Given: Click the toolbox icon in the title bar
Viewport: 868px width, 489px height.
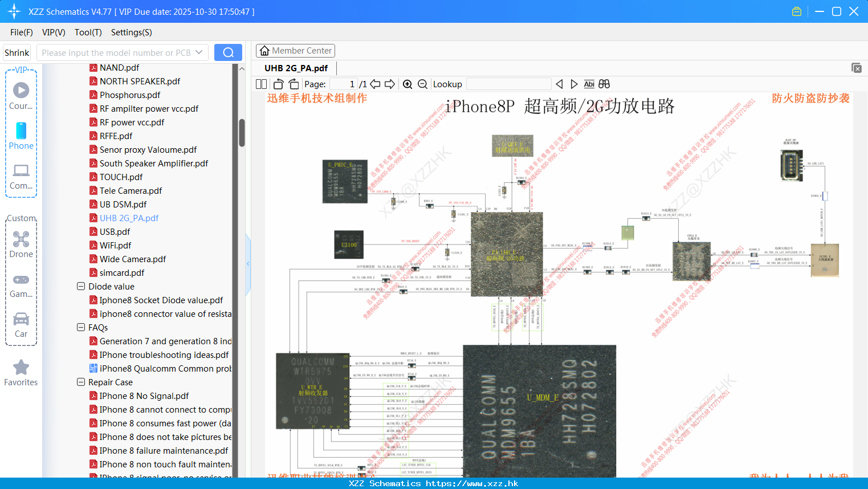Looking at the screenshot, I should [x=797, y=11].
